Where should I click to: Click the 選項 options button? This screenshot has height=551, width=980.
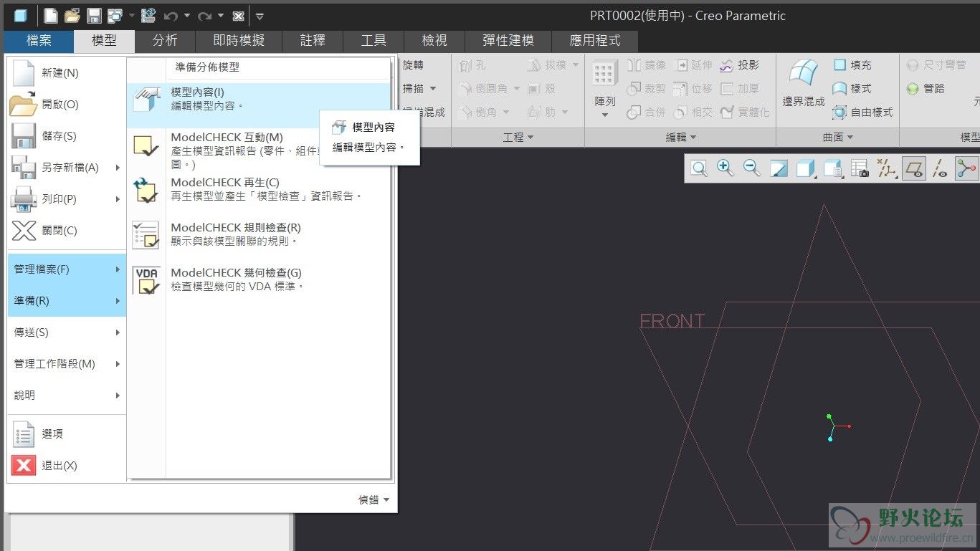coord(67,434)
